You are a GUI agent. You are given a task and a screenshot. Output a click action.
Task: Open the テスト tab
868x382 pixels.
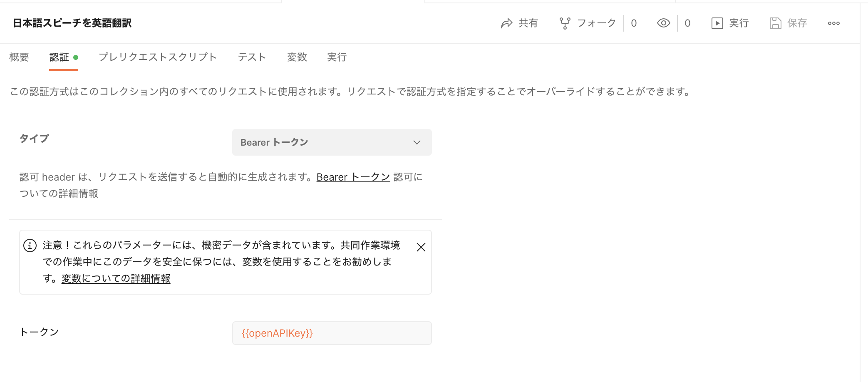tap(252, 57)
